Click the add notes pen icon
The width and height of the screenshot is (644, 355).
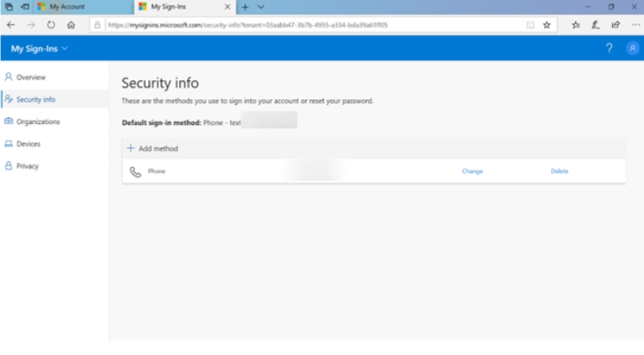pyautogui.click(x=595, y=25)
